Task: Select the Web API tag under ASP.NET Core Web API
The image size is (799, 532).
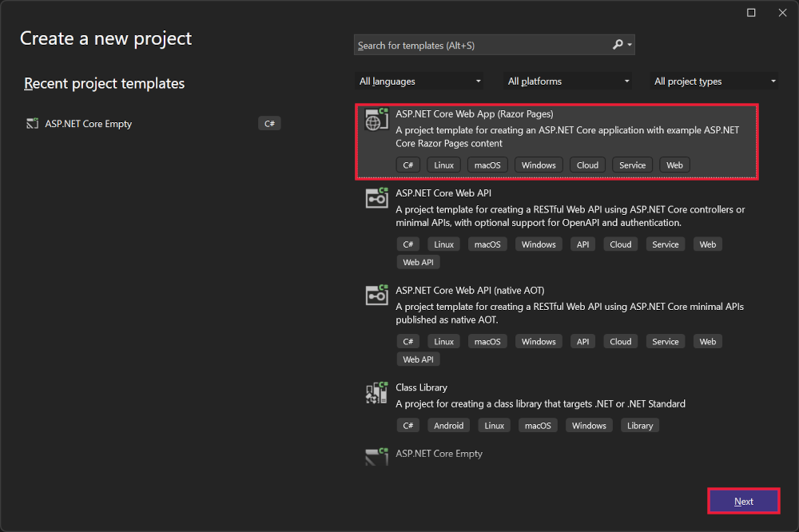Action: (x=418, y=261)
